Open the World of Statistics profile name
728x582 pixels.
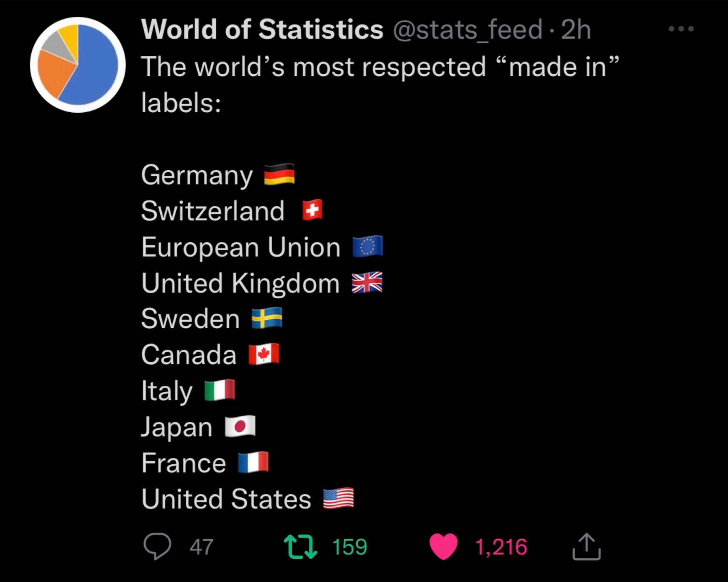[x=262, y=29]
